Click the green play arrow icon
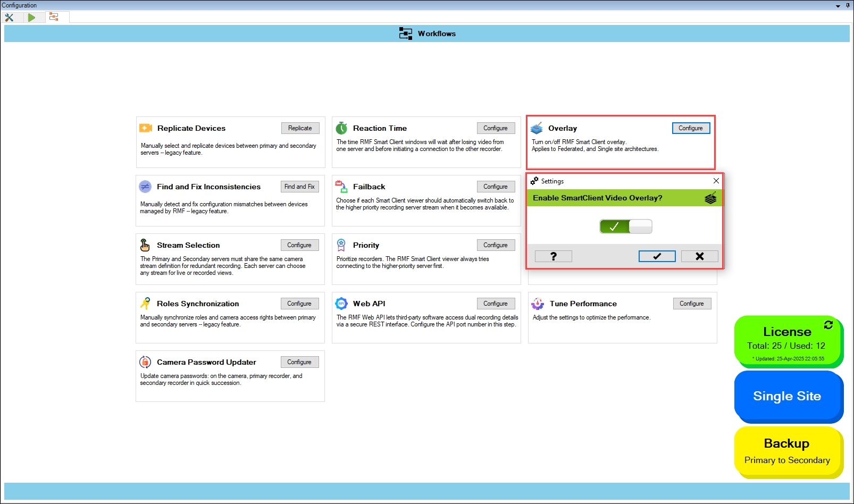Image resolution: width=854 pixels, height=504 pixels. [x=31, y=17]
